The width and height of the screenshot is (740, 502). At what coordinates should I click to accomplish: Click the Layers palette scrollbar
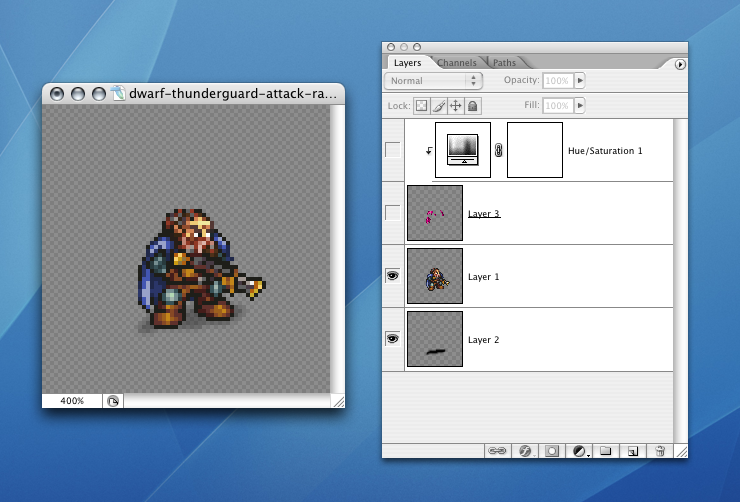(680, 281)
